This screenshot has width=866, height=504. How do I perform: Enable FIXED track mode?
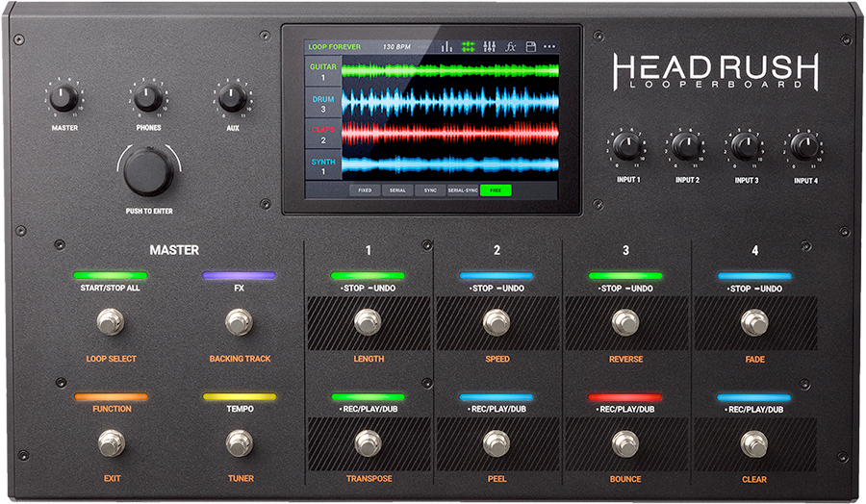365,190
